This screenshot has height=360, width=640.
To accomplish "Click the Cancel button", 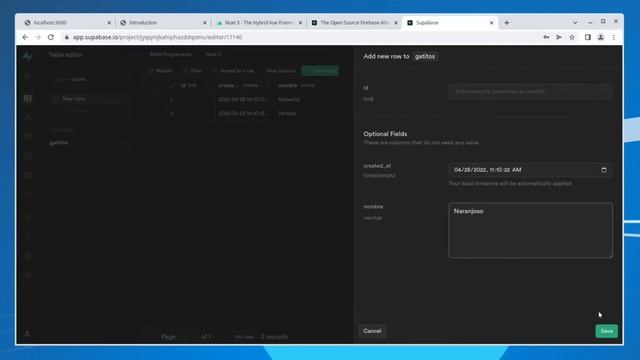I will pyautogui.click(x=372, y=331).
